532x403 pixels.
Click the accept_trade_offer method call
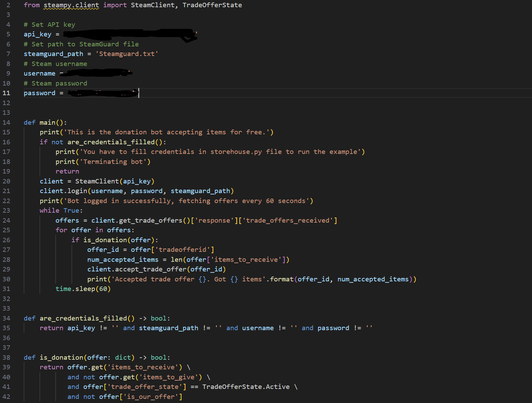coord(150,269)
